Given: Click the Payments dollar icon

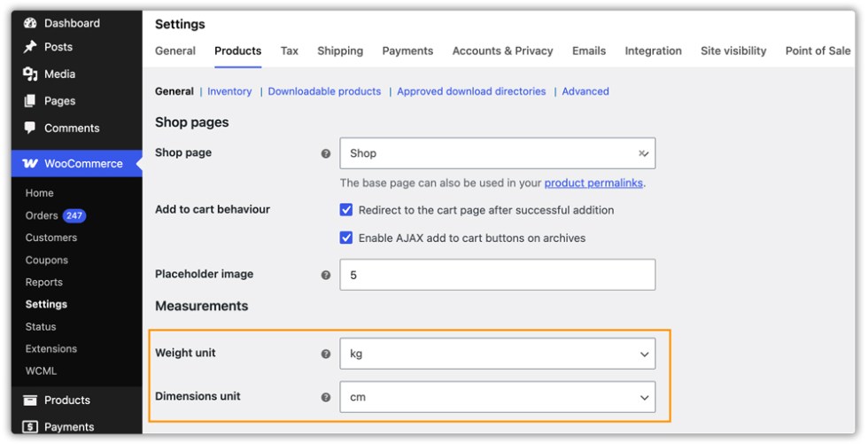Looking at the screenshot, I should [x=30, y=427].
